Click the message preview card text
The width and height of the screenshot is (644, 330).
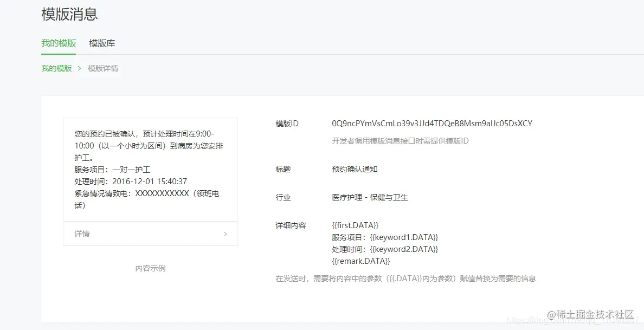(x=150, y=163)
